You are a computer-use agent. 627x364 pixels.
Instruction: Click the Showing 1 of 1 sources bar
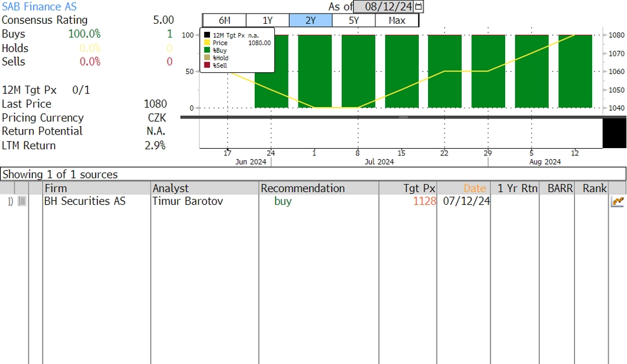coord(313,174)
